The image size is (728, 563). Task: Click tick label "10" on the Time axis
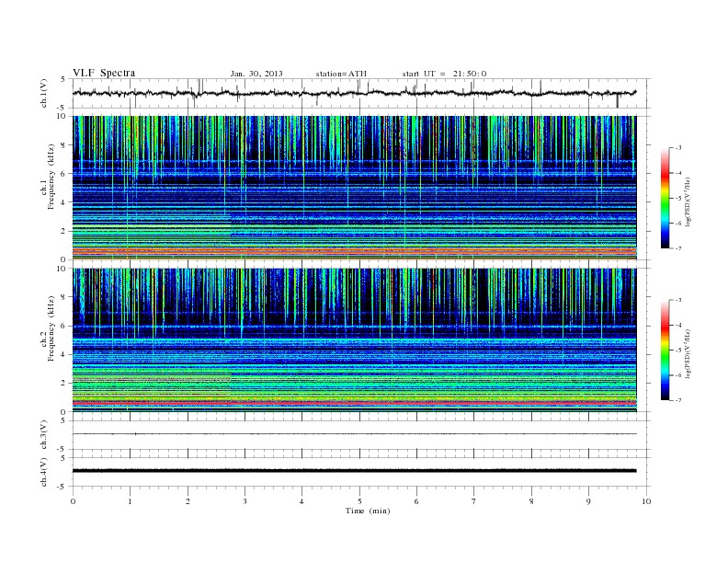(646, 501)
